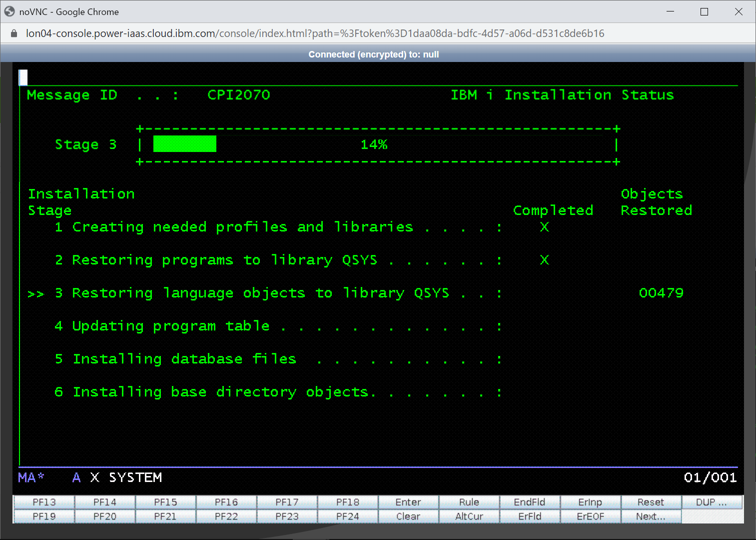Open the Next... keypad page
This screenshot has height=540, width=756.
click(x=651, y=516)
